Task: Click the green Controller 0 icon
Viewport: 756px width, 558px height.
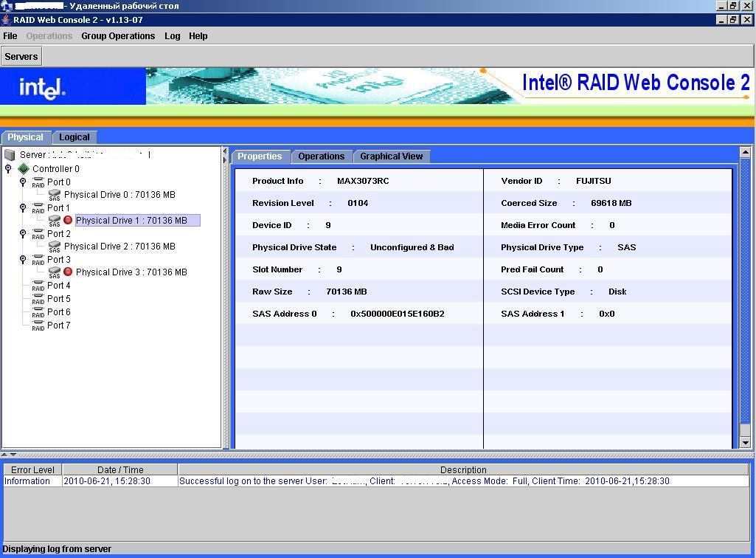Action: (24, 169)
